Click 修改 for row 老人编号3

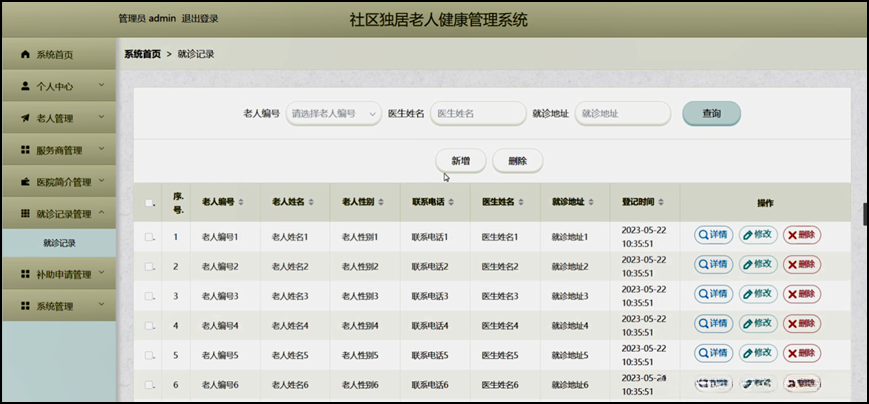(x=758, y=294)
